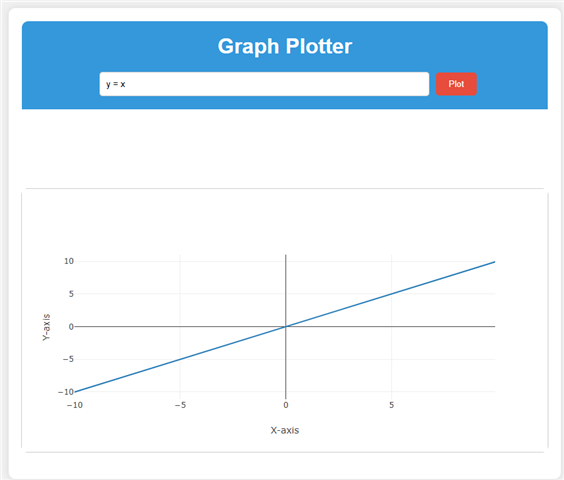Click the origin where the axes intersect
Viewport: 564px width, 480px height.
click(x=286, y=326)
